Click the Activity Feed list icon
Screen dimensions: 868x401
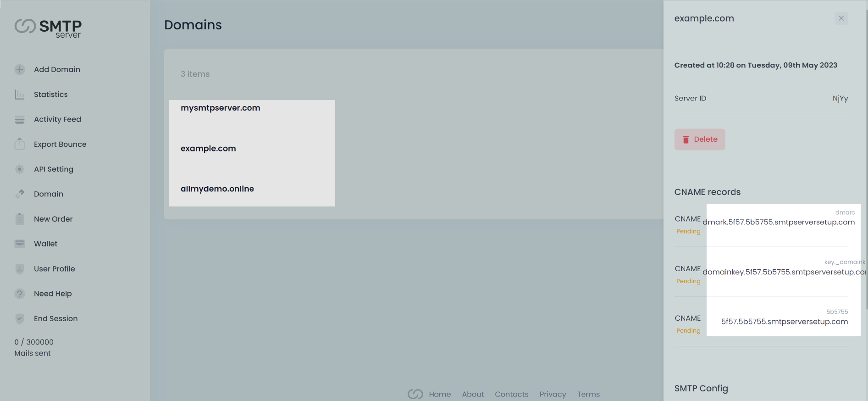[20, 120]
